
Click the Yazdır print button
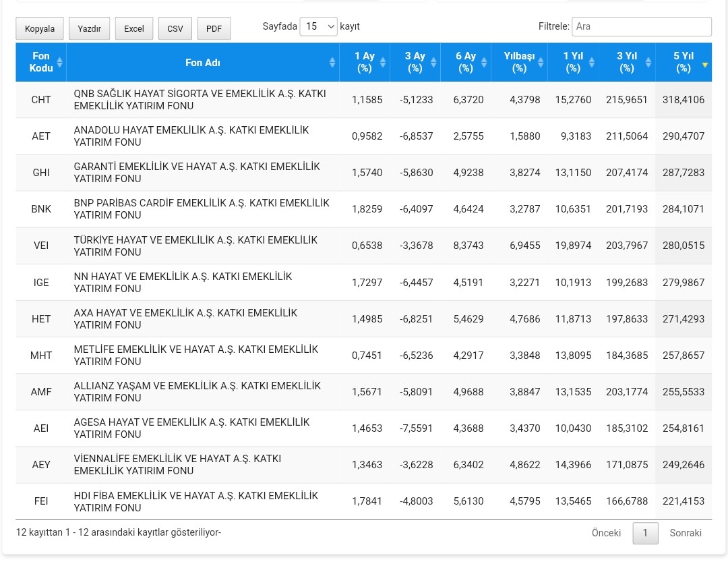click(x=89, y=28)
